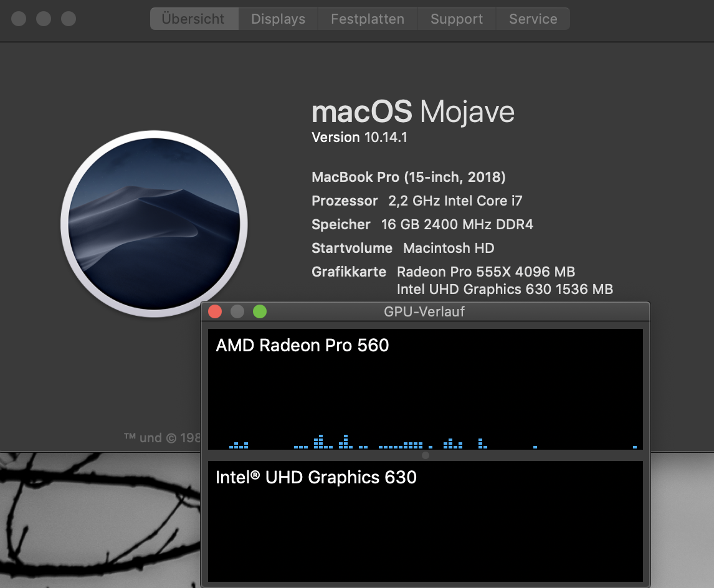
Task: Click the green zoom button of GPU-Verlauf
Action: (260, 311)
